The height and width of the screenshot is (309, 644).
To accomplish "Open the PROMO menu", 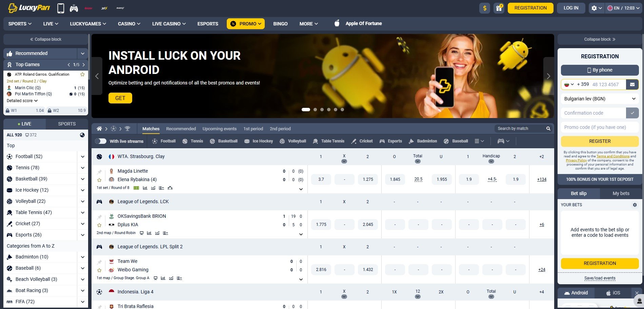I will (246, 24).
